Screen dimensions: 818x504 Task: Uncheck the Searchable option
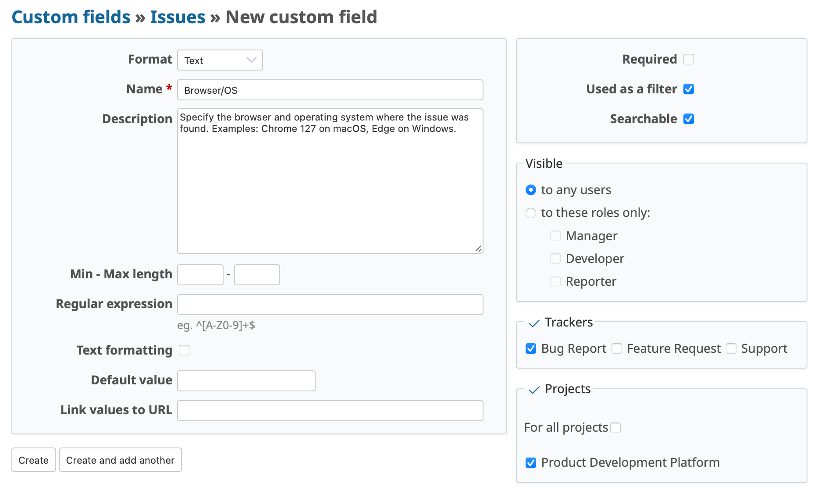[x=689, y=118]
